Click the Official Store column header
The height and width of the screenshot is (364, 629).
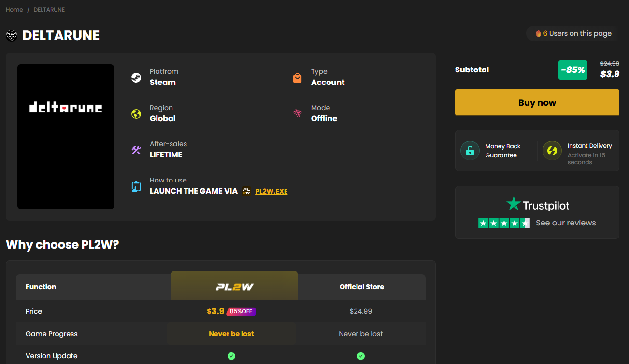362,287
